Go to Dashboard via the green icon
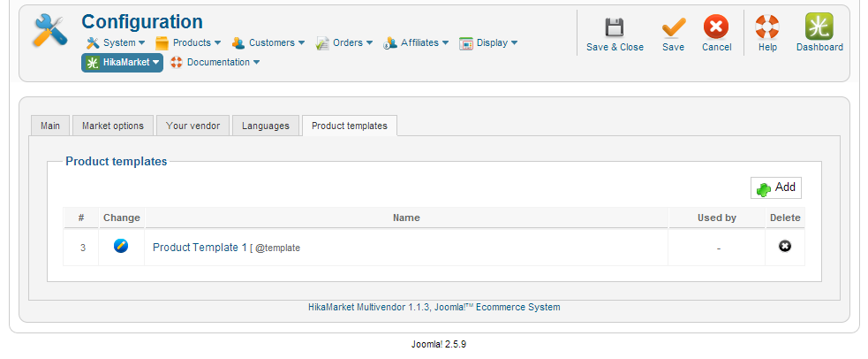This screenshot has height=359, width=868. pos(819,28)
